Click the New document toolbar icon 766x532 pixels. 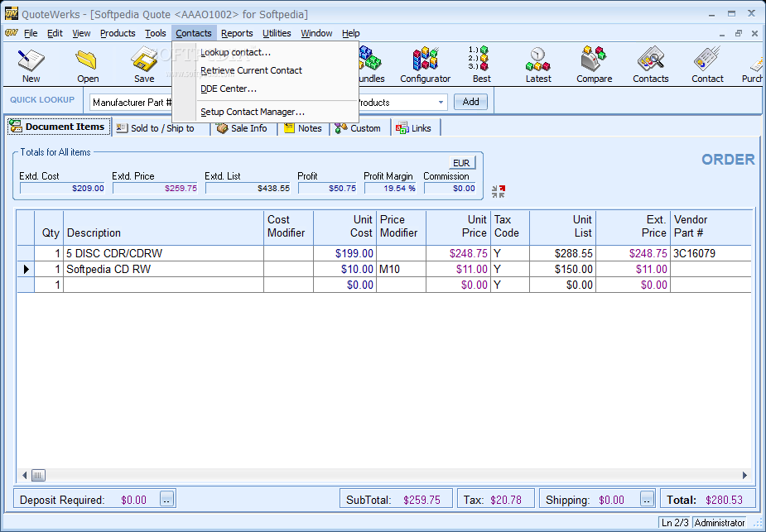(31, 65)
